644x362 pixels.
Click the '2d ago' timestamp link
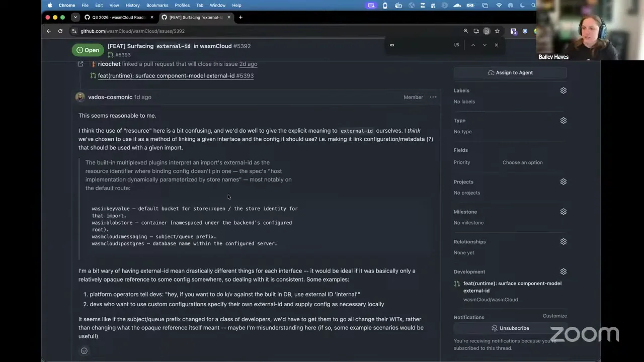(248, 64)
